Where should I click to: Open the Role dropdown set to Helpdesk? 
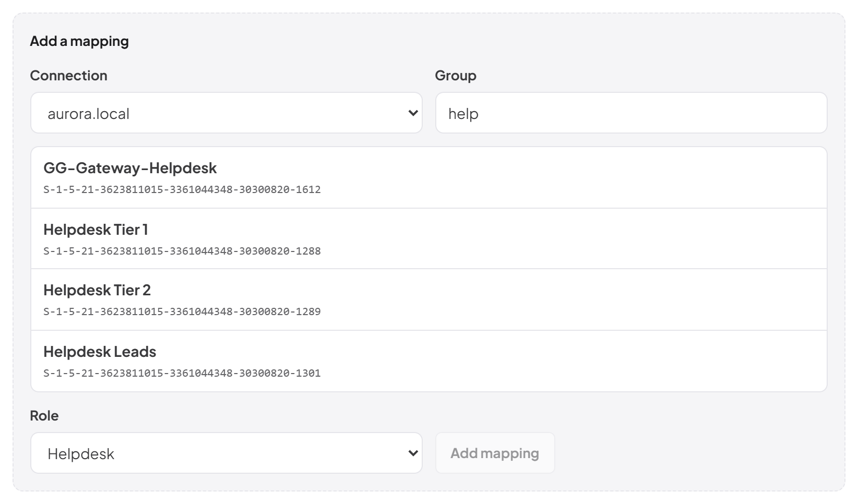pyautogui.click(x=226, y=453)
